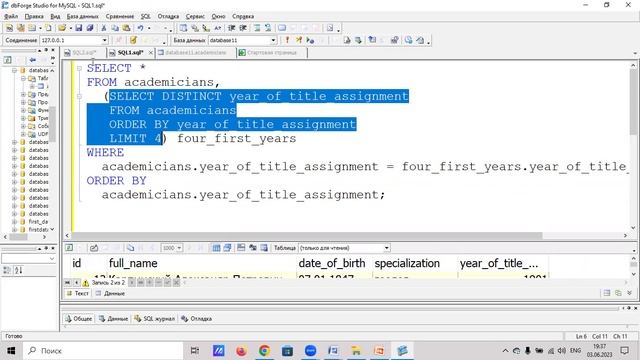This screenshot has width=640, height=360.
Task: Click the Execute exclamation mark icon
Action: [287, 40]
